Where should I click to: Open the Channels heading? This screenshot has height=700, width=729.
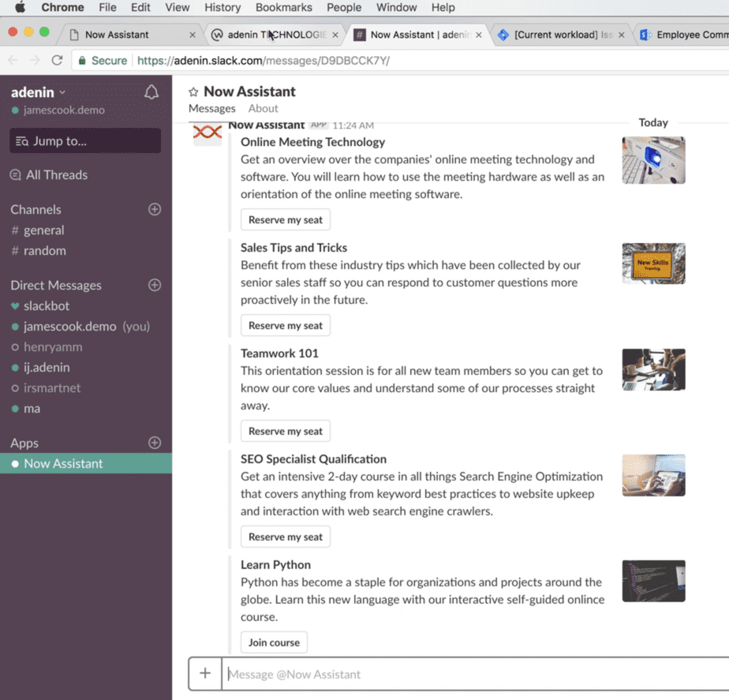[x=36, y=209]
